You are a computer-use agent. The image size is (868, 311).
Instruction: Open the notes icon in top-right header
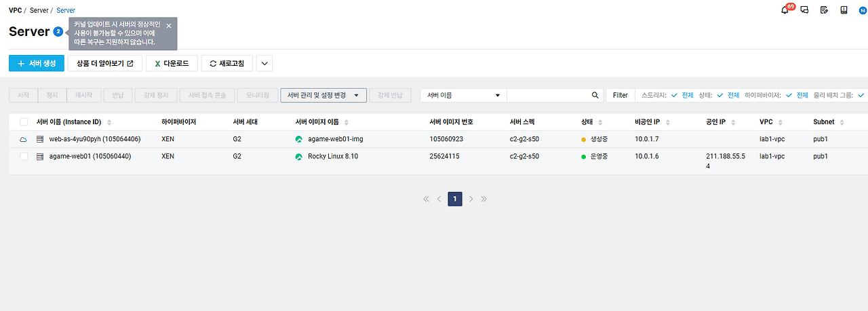coord(824,10)
